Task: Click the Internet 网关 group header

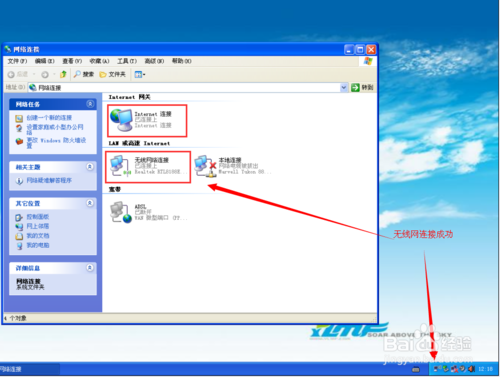Action: 129,97
